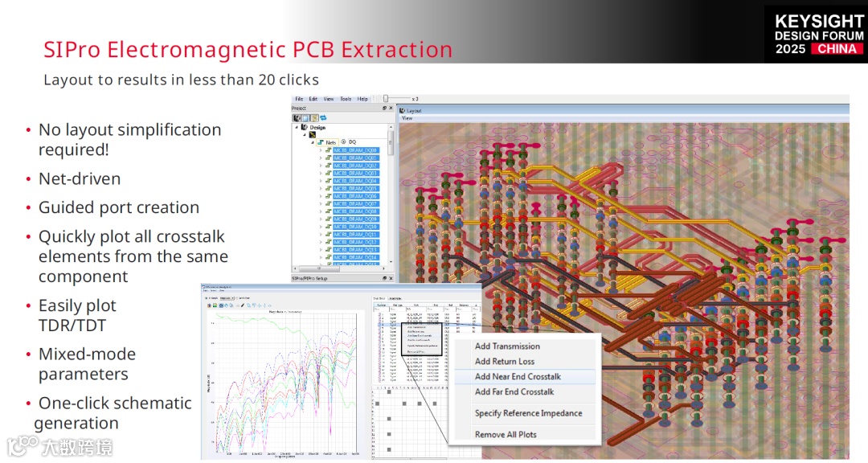
Task: Click topmost grey cell in crosstalk matrix
Action: pyautogui.click(x=389, y=392)
